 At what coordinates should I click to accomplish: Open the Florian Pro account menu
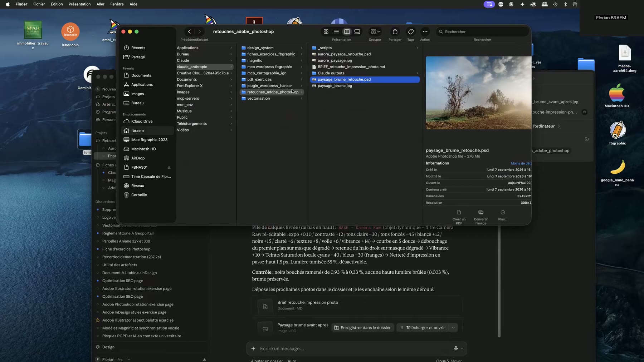tap(113, 359)
